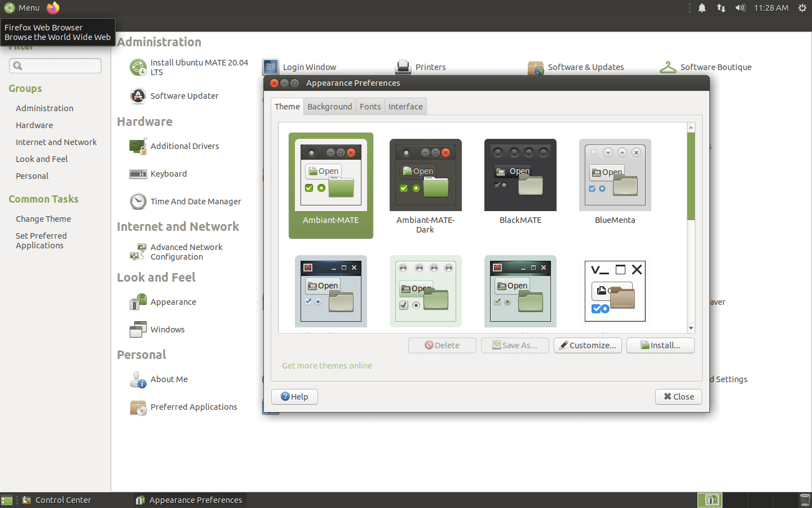
Task: Open session power gear icon
Action: point(802,8)
